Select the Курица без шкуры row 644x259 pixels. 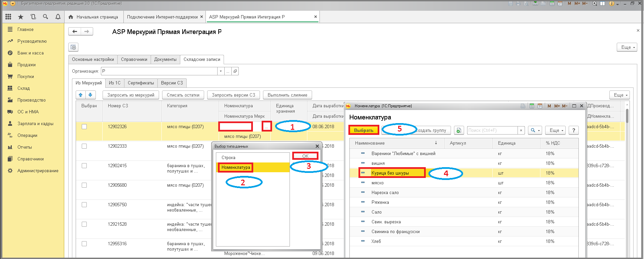tap(464, 173)
